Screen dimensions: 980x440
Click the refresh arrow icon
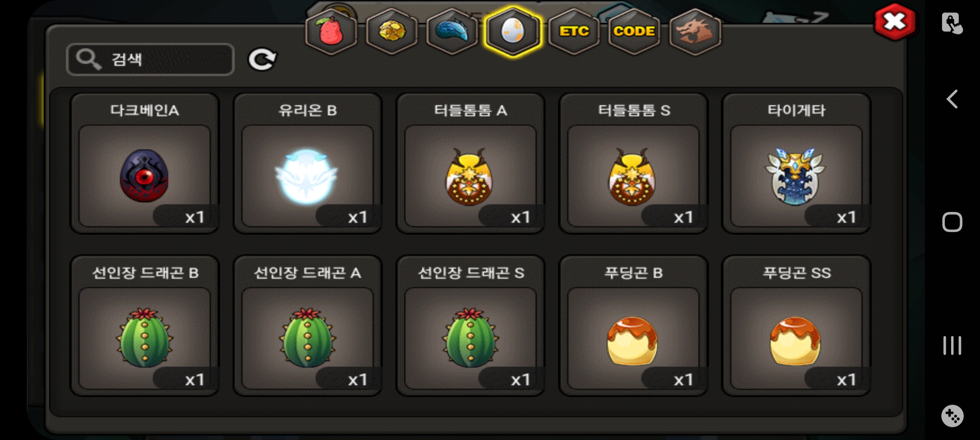tap(262, 60)
